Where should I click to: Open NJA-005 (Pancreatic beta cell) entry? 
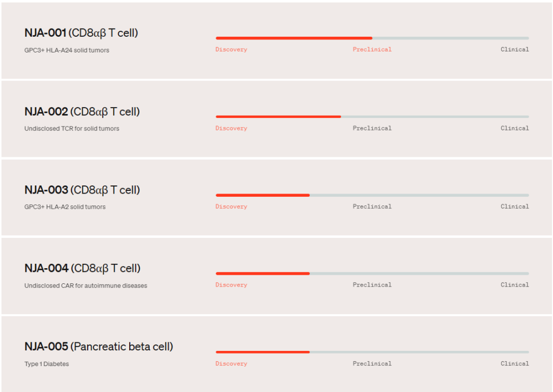pos(99,347)
